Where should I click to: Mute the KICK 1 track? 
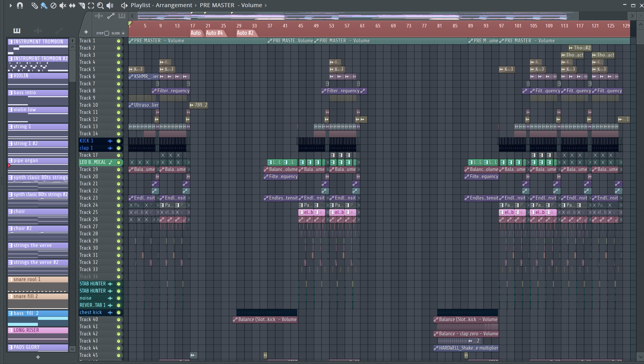[x=119, y=141]
